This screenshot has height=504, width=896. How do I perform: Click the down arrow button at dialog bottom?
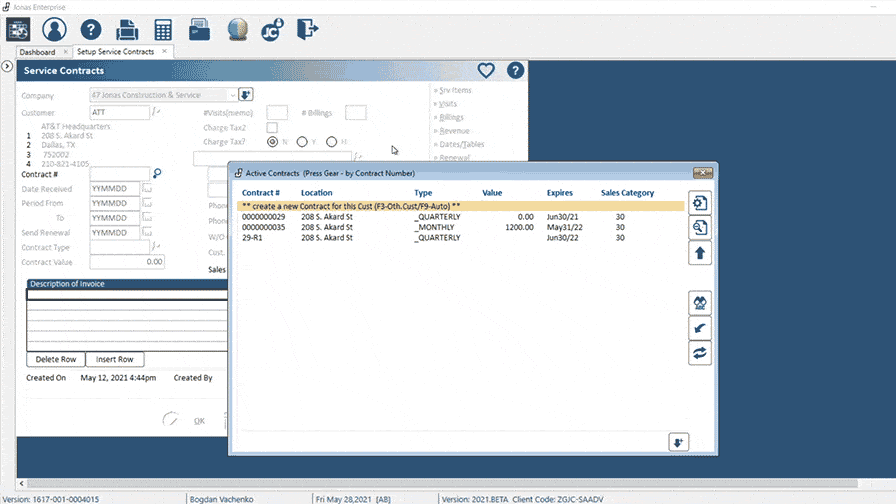tap(678, 442)
